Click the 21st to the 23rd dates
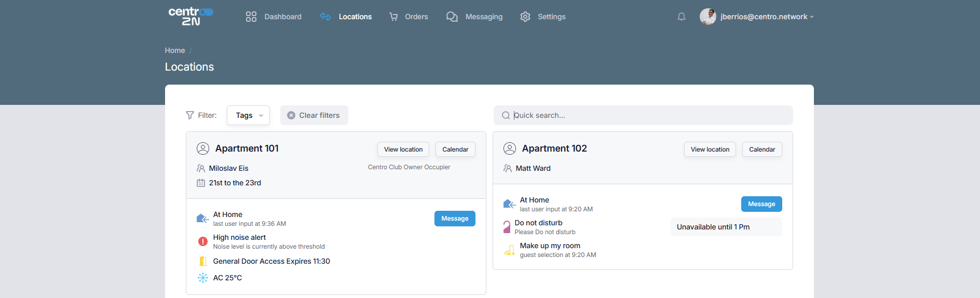980x298 pixels. (x=235, y=183)
